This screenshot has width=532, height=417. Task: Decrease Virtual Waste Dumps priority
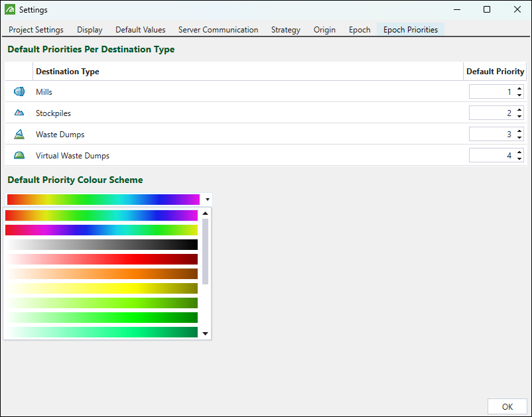(519, 158)
